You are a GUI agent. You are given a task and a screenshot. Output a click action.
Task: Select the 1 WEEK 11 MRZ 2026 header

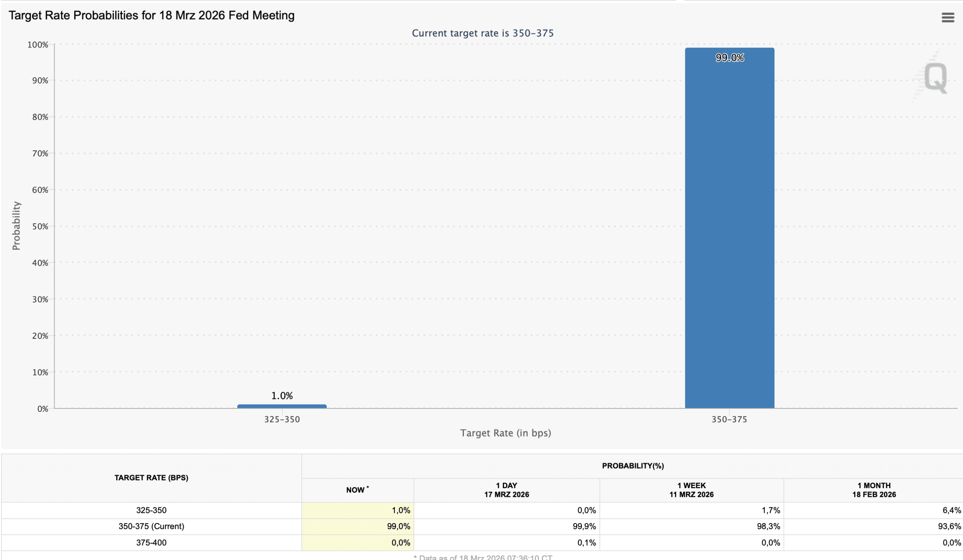pyautogui.click(x=691, y=490)
